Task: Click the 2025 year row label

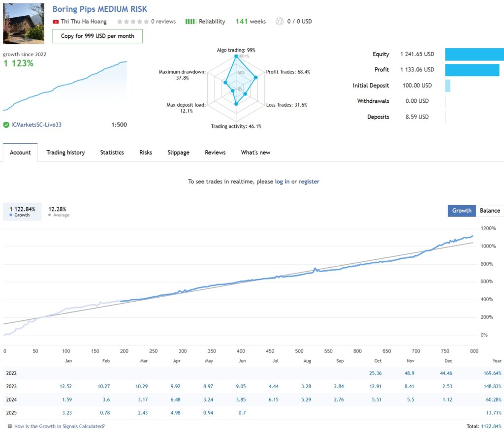Action: click(11, 413)
